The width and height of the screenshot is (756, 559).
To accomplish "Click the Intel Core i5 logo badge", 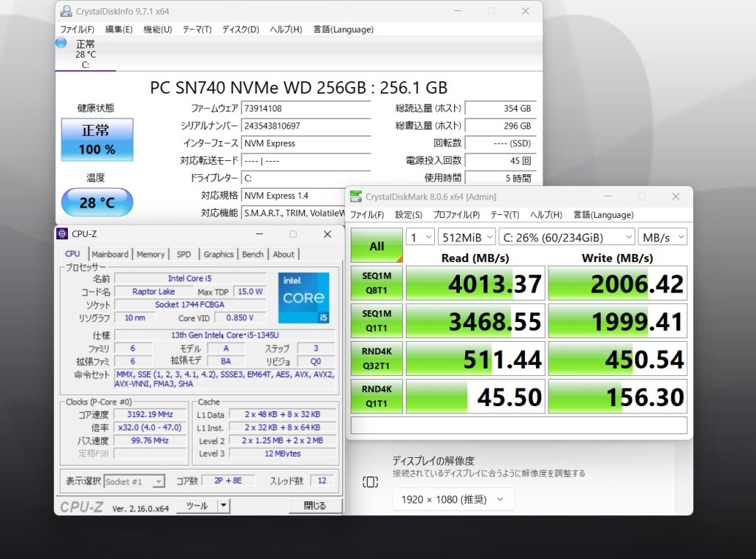I will pos(303,297).
